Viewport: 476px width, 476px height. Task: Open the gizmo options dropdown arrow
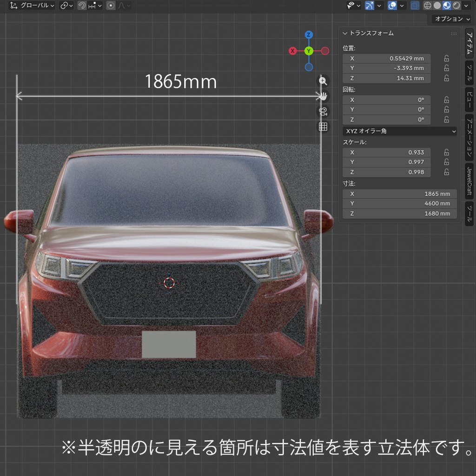(379, 6)
